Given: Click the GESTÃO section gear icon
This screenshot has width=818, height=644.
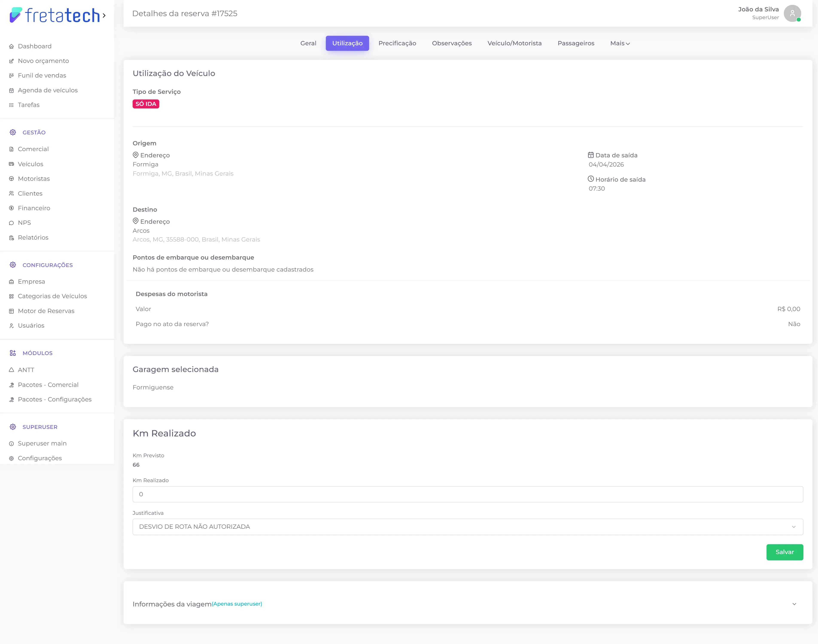Looking at the screenshot, I should [13, 132].
